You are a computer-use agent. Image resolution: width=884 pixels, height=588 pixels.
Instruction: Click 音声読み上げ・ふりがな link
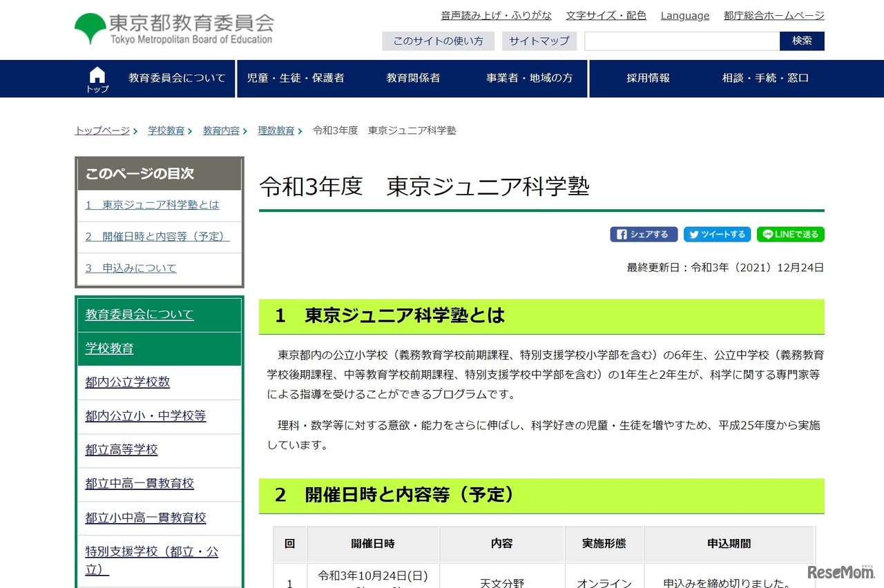[496, 15]
